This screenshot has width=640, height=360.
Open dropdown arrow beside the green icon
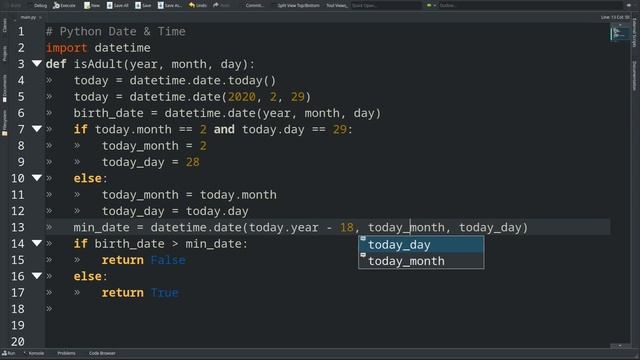tap(434, 5)
